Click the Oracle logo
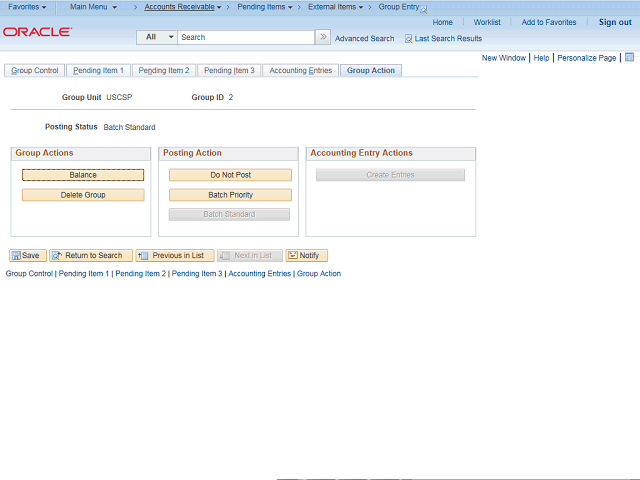The image size is (640, 480). (x=38, y=32)
